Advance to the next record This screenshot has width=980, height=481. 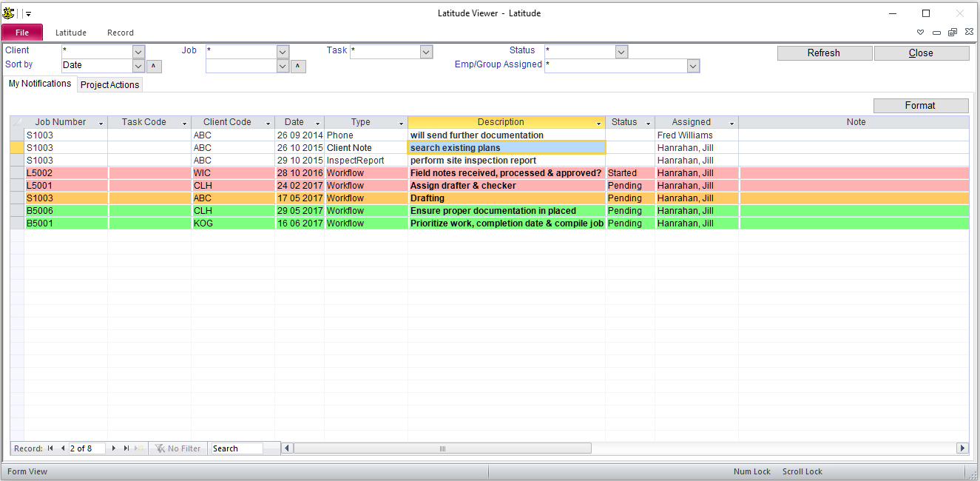pos(114,448)
